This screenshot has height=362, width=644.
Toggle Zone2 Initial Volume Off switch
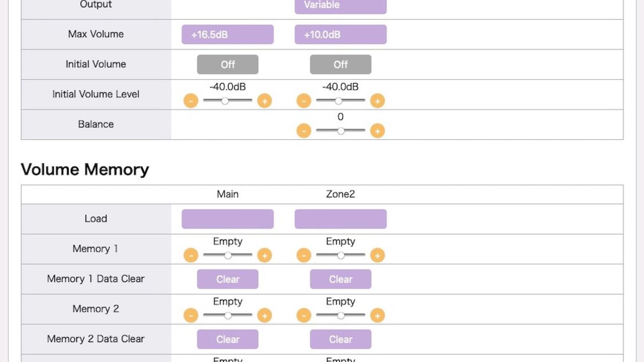point(341,64)
